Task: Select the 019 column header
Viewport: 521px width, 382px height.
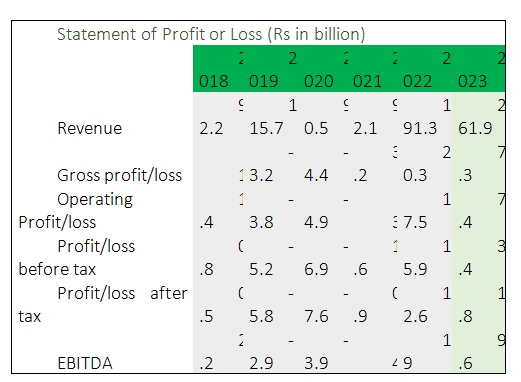Action: tap(263, 81)
